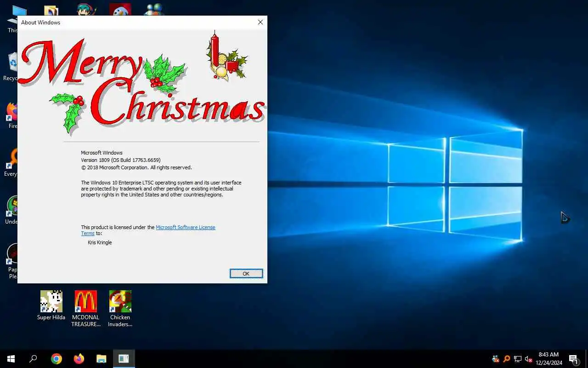Select the snowman icon at top of desktop
Screen dimensions: 588x368
[x=120, y=9]
